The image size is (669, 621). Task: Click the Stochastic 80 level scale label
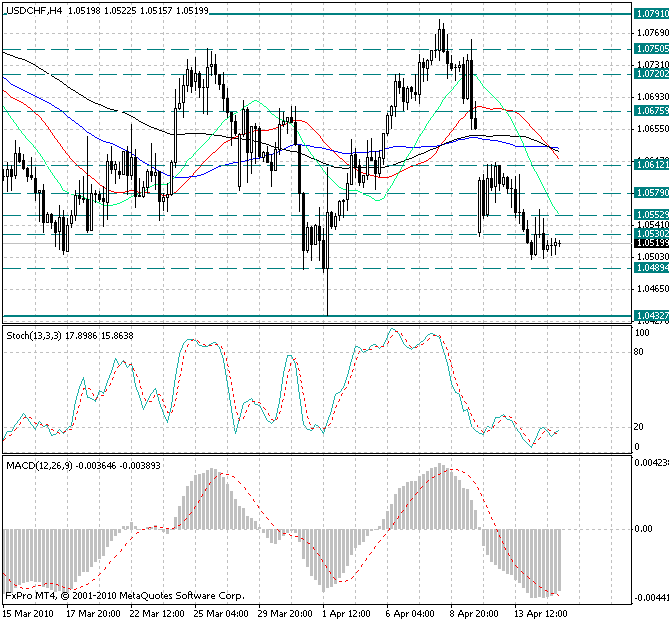tap(637, 350)
